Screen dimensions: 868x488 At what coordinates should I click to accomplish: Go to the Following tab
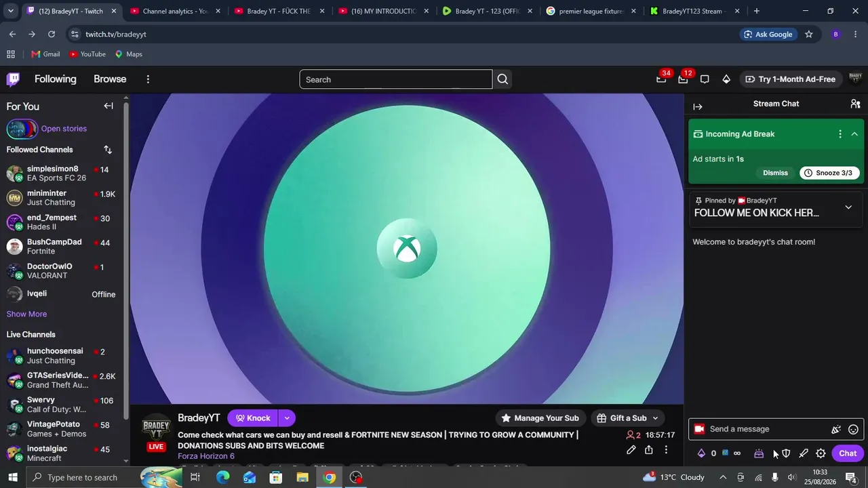tap(56, 79)
